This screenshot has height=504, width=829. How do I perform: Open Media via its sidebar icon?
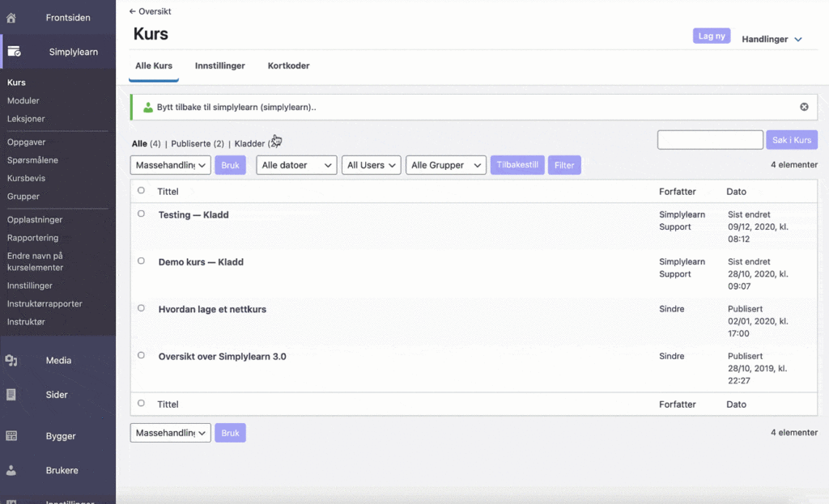(x=11, y=361)
